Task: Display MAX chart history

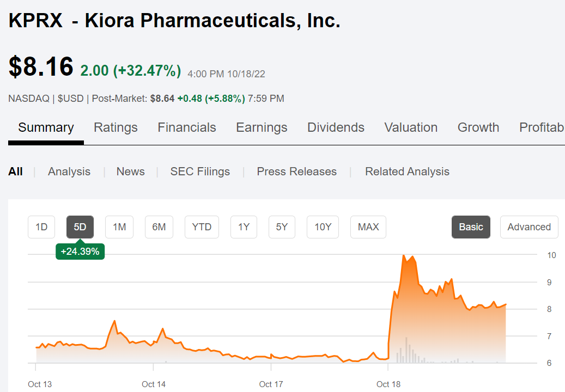Action: 368,227
